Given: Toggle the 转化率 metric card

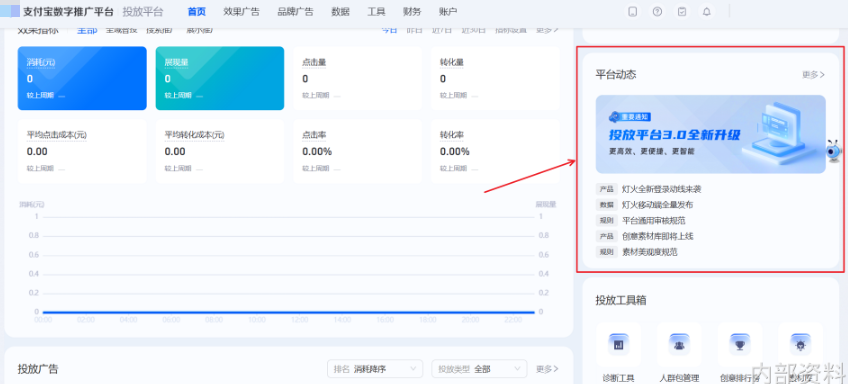Looking at the screenshot, I should pyautogui.click(x=495, y=151).
